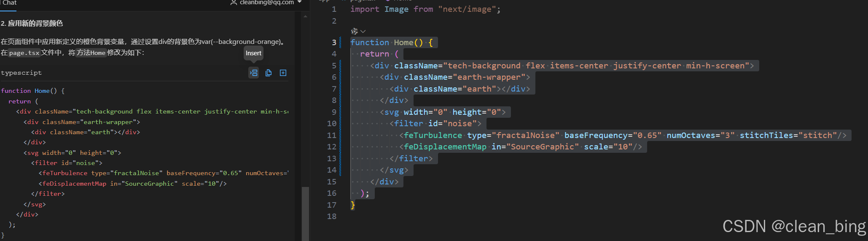The image size is (868, 241).
Task: Click the chat scrollbar up arrow
Action: tap(306, 16)
